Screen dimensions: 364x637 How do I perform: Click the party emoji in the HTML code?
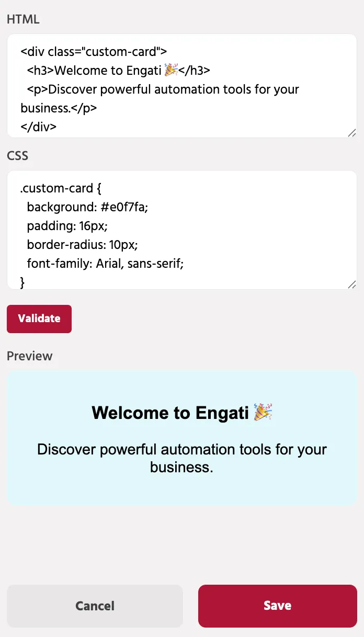(x=171, y=70)
